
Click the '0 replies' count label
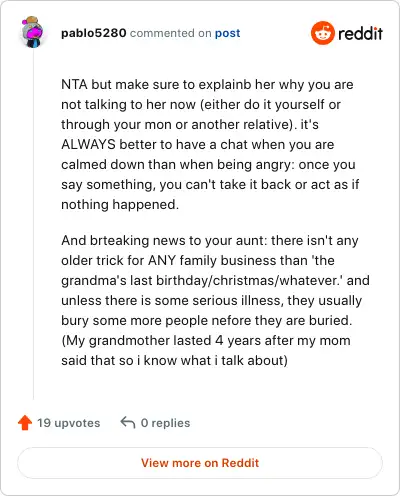click(165, 423)
